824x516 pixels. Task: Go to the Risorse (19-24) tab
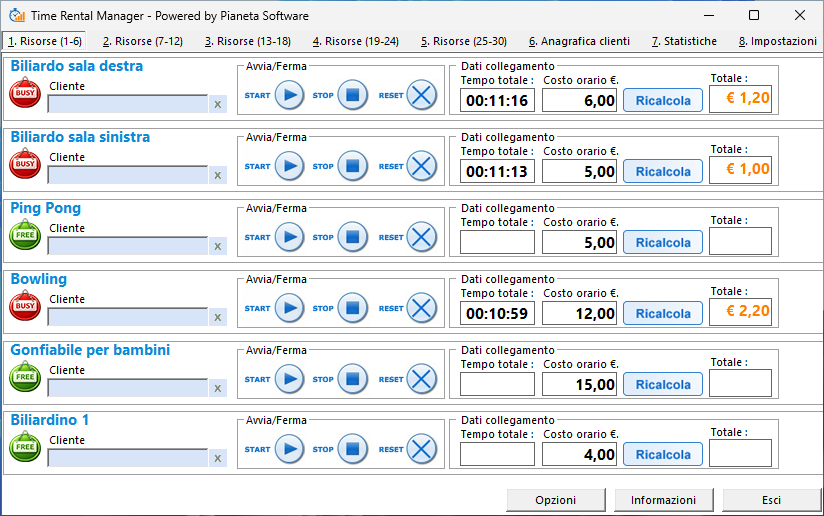356,42
